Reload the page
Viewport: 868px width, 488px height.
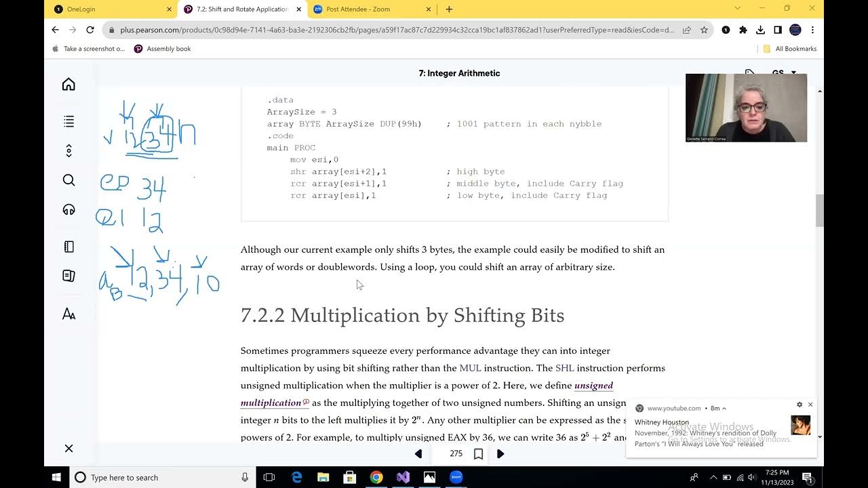[90, 30]
